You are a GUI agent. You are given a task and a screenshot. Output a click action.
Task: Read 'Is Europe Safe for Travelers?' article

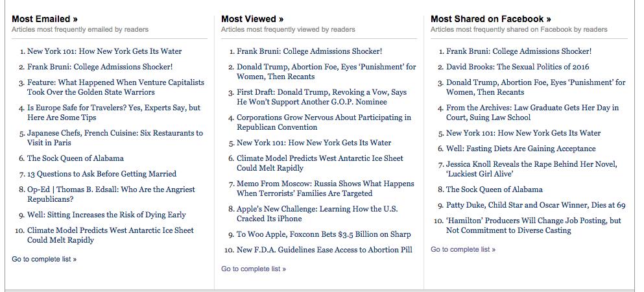point(113,113)
